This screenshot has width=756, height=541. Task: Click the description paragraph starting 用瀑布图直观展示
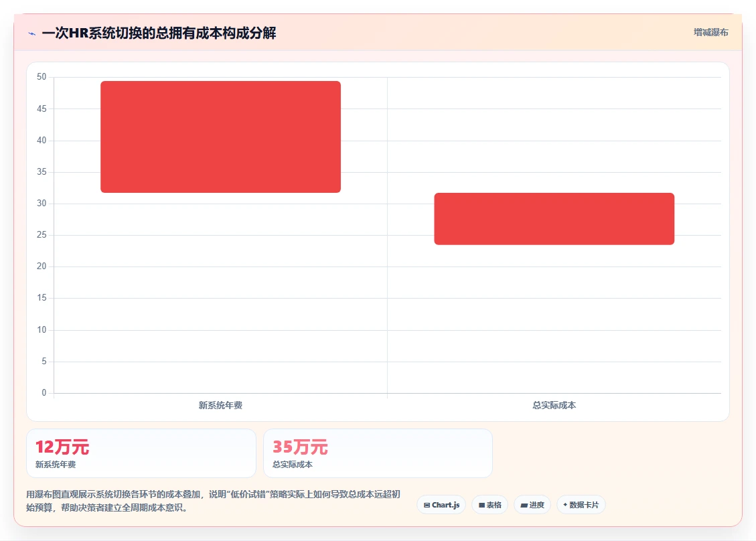click(x=213, y=501)
